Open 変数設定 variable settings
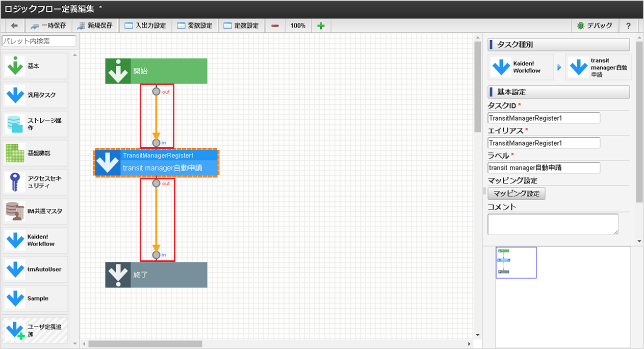Image resolution: width=644 pixels, height=349 pixels. tap(195, 25)
